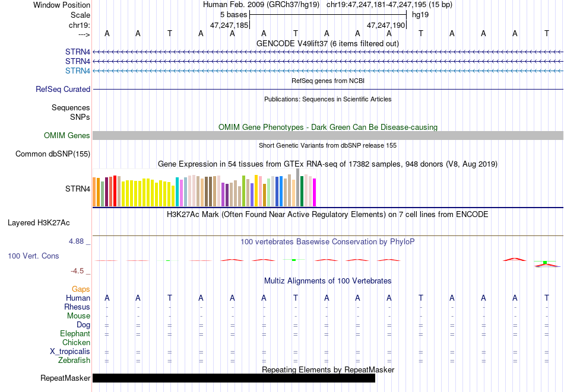Open the Common dbSNP(155) track label
The image size is (564, 392).
(52, 154)
